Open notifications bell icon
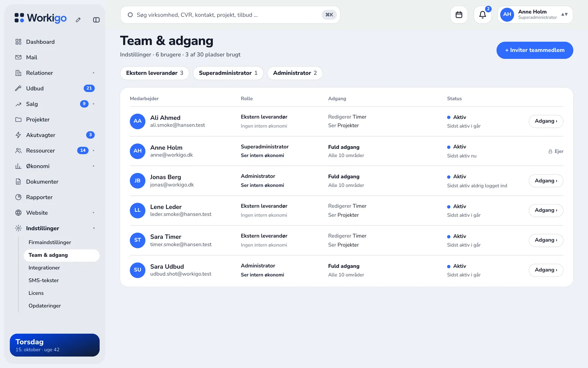588x368 pixels. pos(482,15)
